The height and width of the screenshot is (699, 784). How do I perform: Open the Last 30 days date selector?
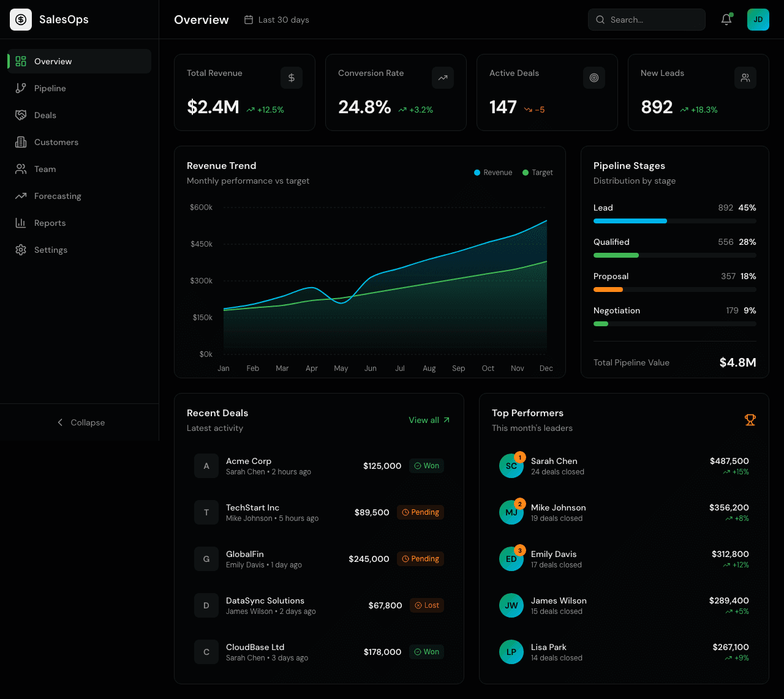276,19
